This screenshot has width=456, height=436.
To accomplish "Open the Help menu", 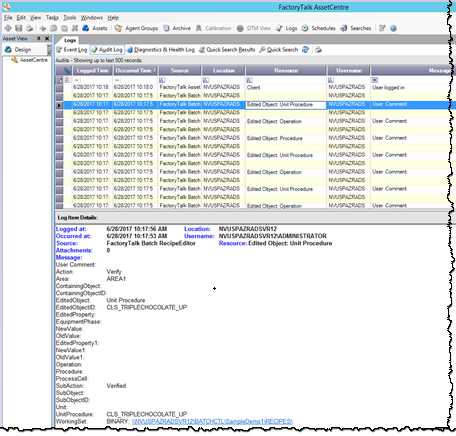I will click(113, 18).
